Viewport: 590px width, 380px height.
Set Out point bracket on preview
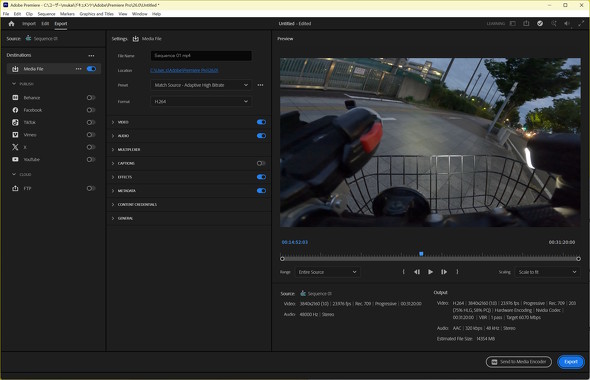pyautogui.click(x=457, y=272)
